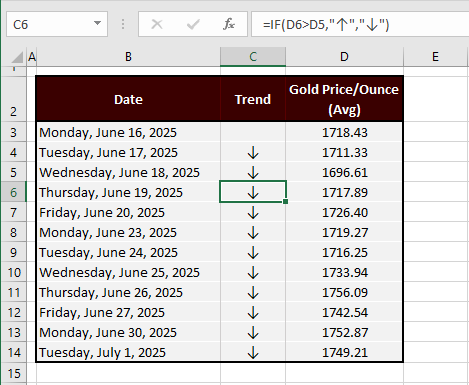469x385 pixels.
Task: Click the fill handle of cell C6
Action: [286, 202]
